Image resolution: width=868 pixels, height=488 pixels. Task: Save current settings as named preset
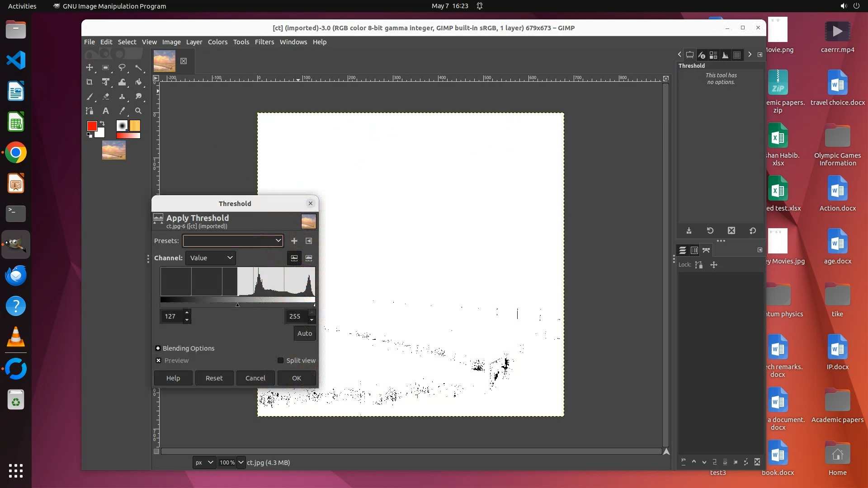point(294,241)
